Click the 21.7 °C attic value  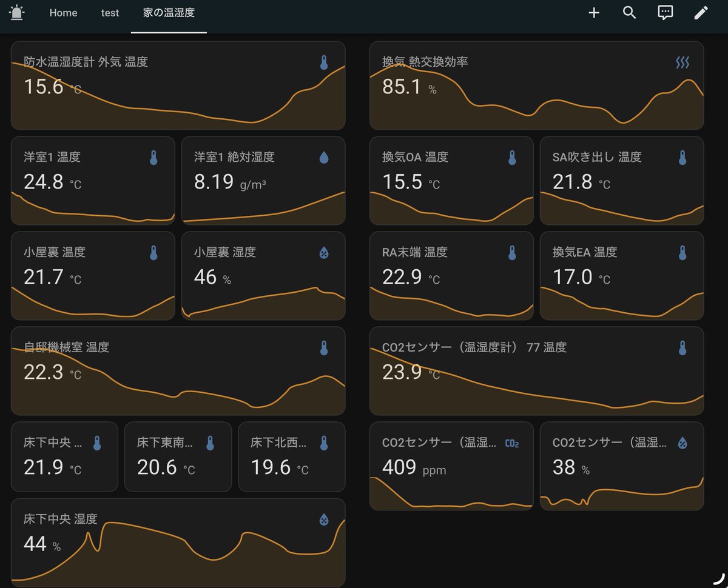tap(52, 277)
